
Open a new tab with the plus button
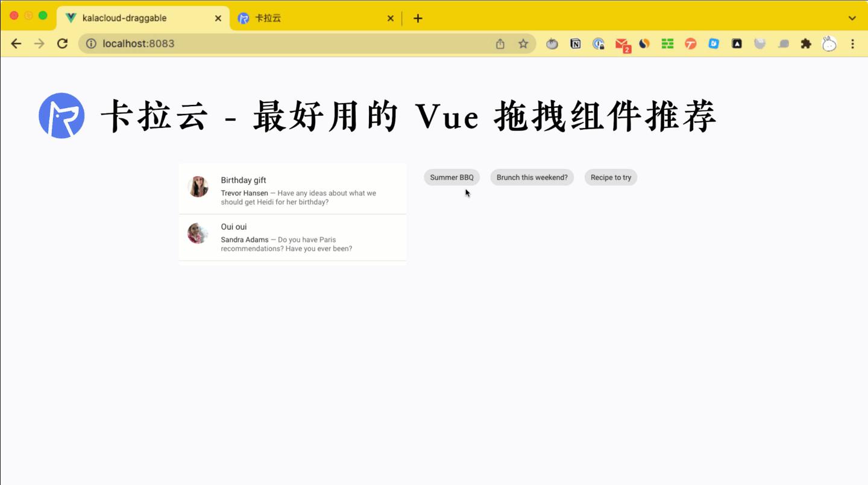click(x=417, y=17)
